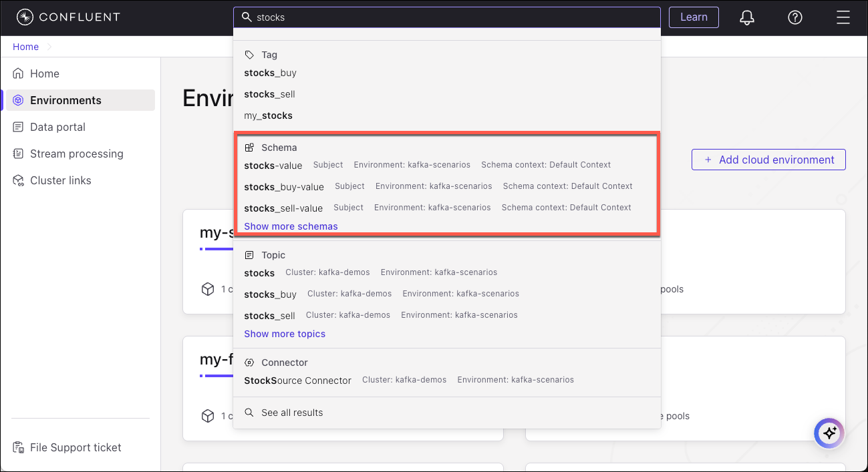Click the Data portal sidebar icon
Image resolution: width=868 pixels, height=472 pixels.
(18, 127)
